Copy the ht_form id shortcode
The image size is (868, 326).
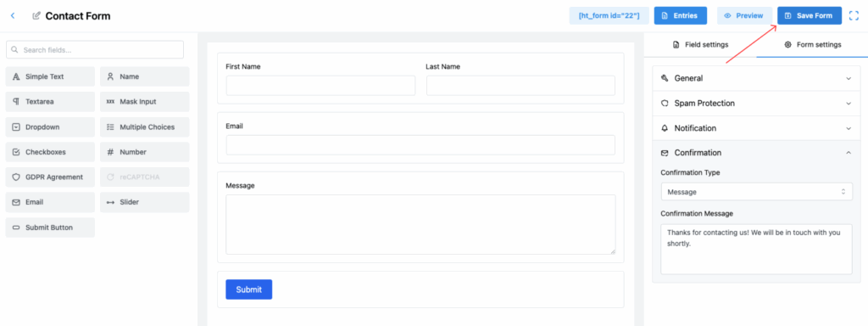point(609,15)
